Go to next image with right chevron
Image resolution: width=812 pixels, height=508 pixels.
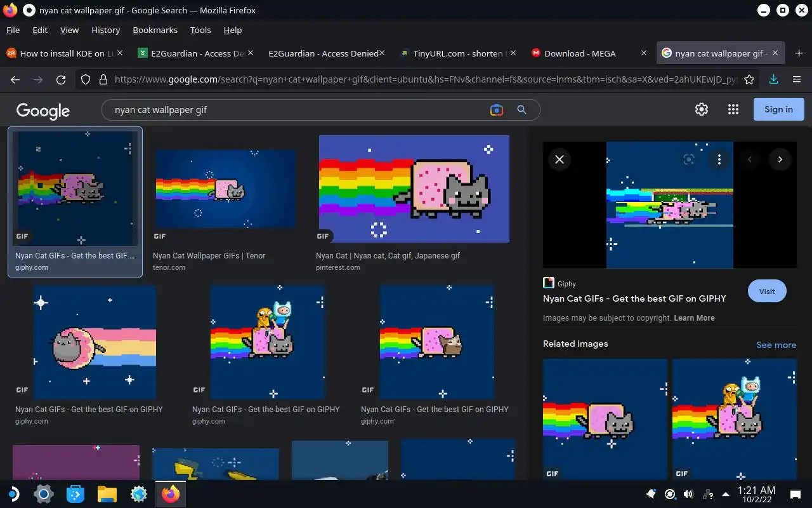(x=780, y=159)
